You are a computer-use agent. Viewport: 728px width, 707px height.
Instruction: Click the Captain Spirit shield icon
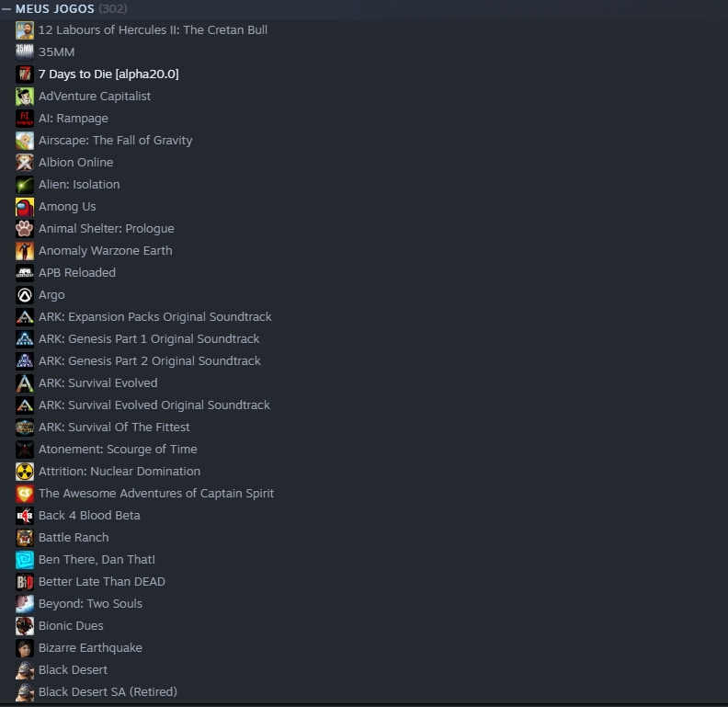click(25, 494)
